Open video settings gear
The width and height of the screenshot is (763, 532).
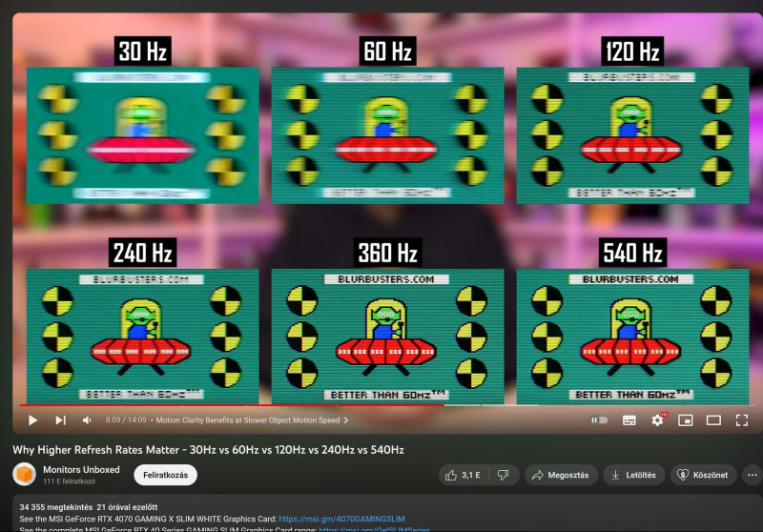[x=658, y=419]
